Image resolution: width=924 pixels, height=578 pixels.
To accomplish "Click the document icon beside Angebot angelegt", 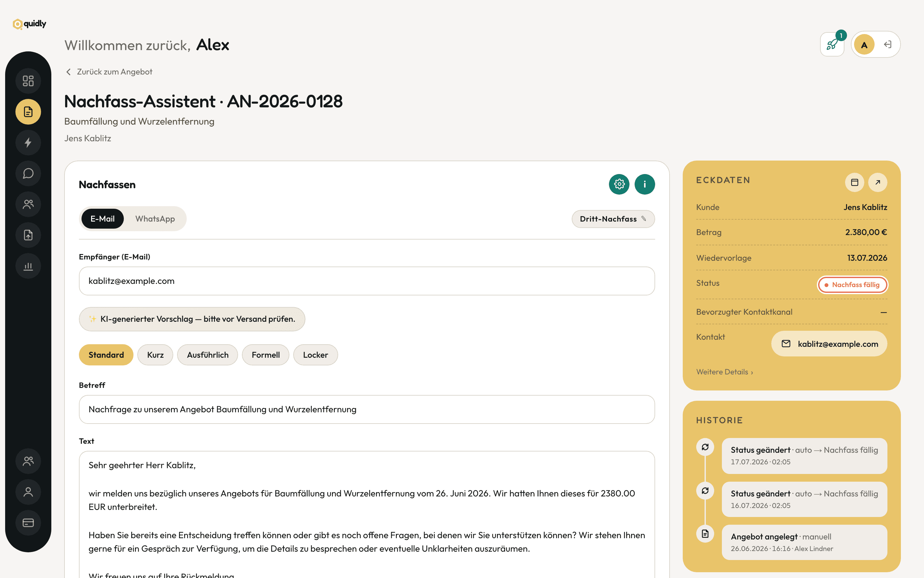I will pos(705,534).
